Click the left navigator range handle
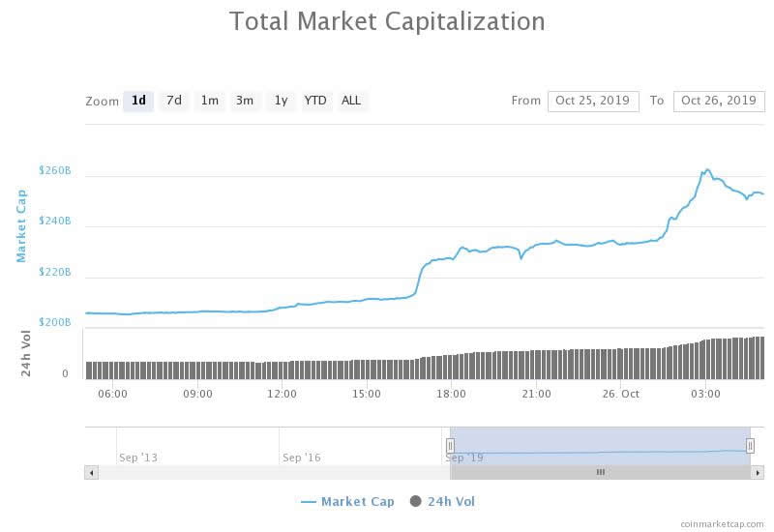Screen dimensions: 774x532 450,445
